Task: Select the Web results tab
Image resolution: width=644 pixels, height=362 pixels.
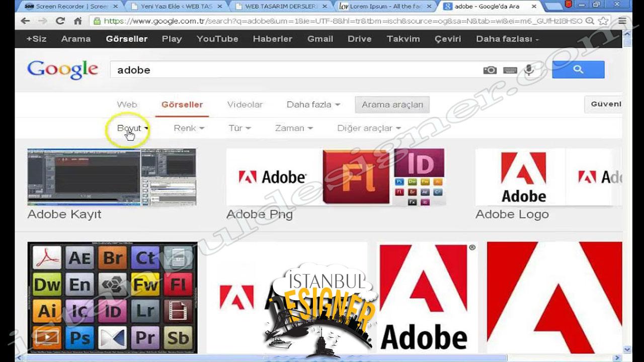Action: 127,105
